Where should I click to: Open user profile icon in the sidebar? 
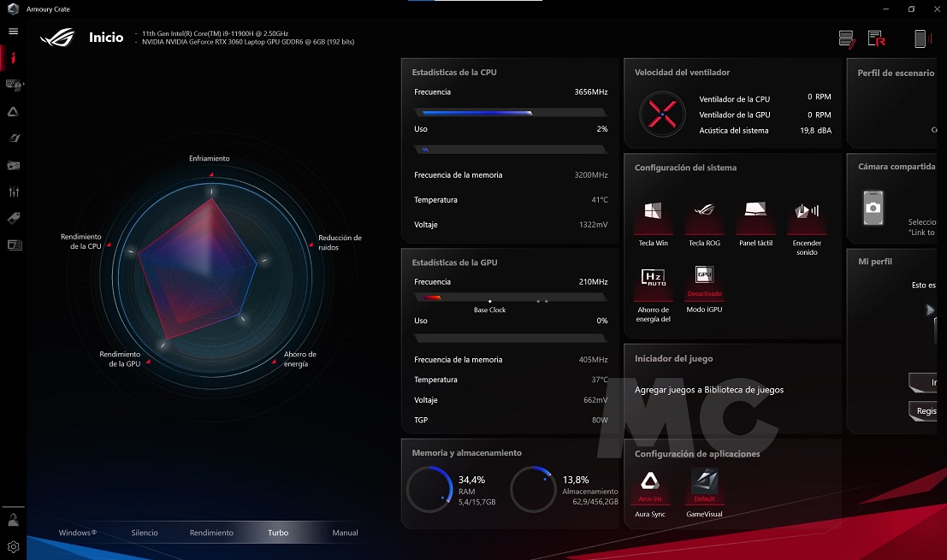(x=14, y=519)
